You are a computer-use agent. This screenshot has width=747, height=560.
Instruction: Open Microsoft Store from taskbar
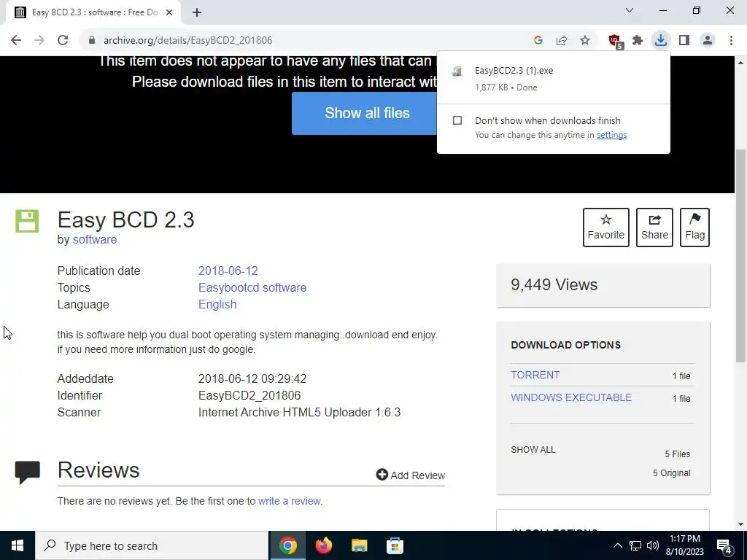395,545
